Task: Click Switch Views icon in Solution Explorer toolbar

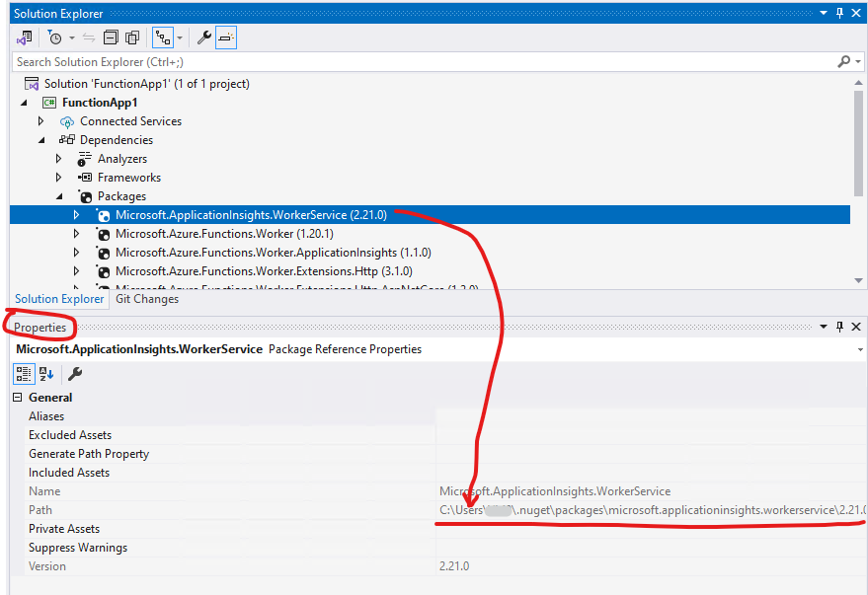Action: click(x=24, y=37)
